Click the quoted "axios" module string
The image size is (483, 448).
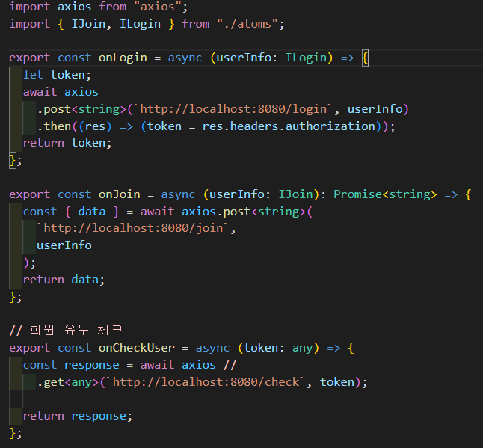coord(157,7)
